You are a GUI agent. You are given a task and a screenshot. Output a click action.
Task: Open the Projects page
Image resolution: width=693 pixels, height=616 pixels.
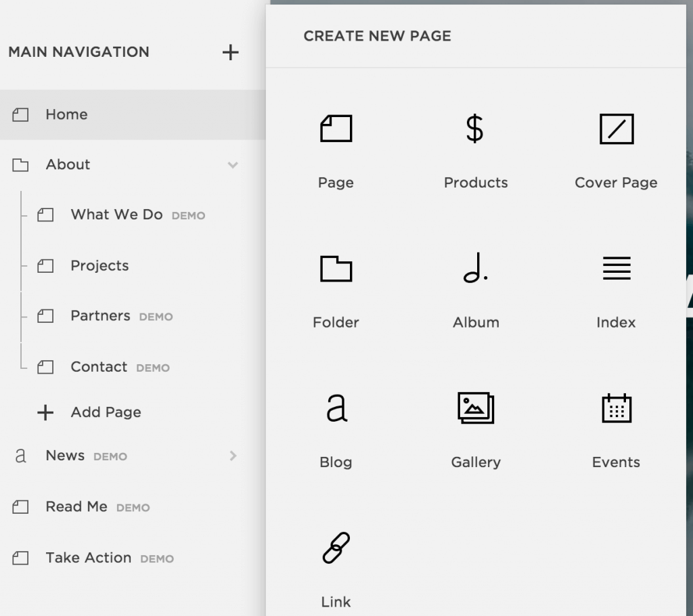coord(100,266)
